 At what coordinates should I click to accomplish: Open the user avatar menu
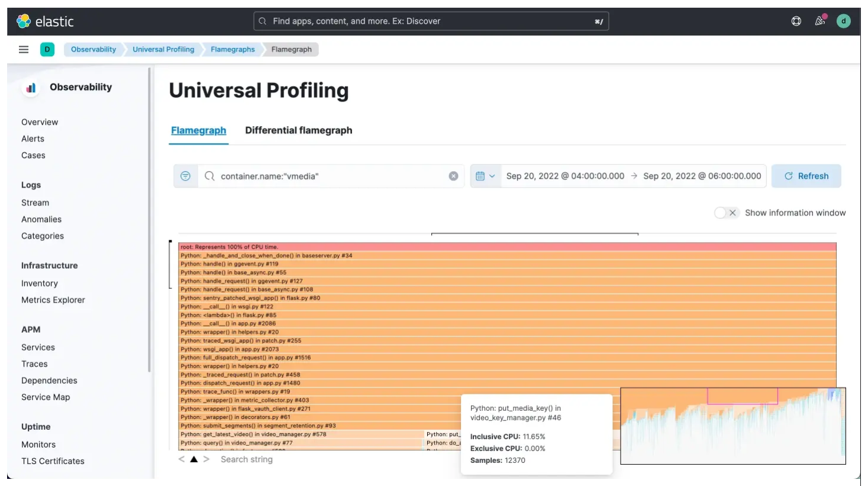[x=844, y=21]
